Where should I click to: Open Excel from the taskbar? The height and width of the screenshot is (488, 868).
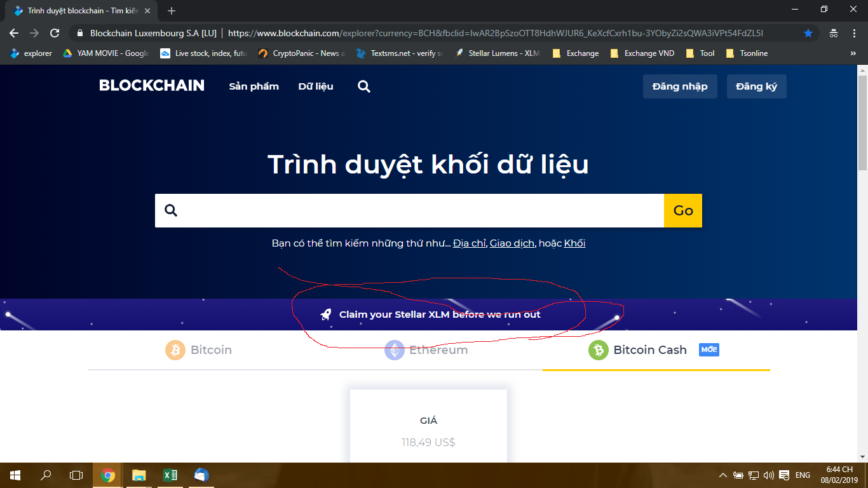(170, 475)
